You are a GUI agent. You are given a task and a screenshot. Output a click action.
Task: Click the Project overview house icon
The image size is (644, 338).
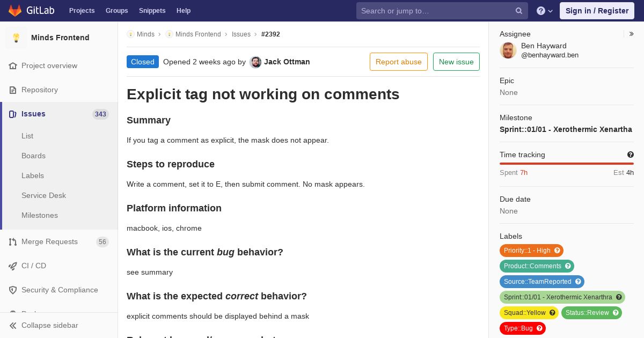(13, 65)
